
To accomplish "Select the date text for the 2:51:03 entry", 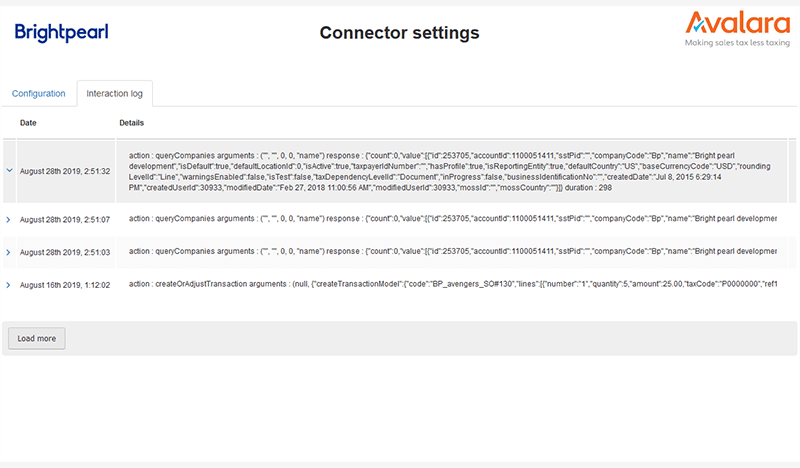I will [65, 253].
